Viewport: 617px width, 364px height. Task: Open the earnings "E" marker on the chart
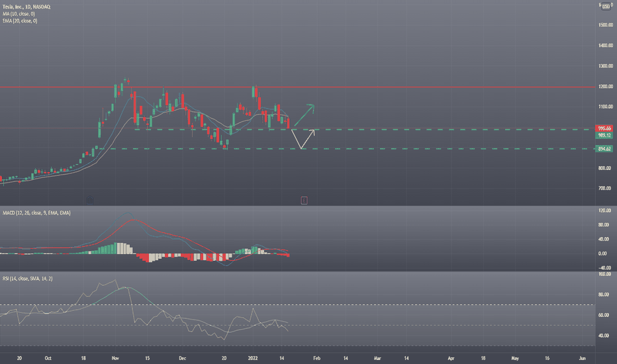tap(304, 201)
